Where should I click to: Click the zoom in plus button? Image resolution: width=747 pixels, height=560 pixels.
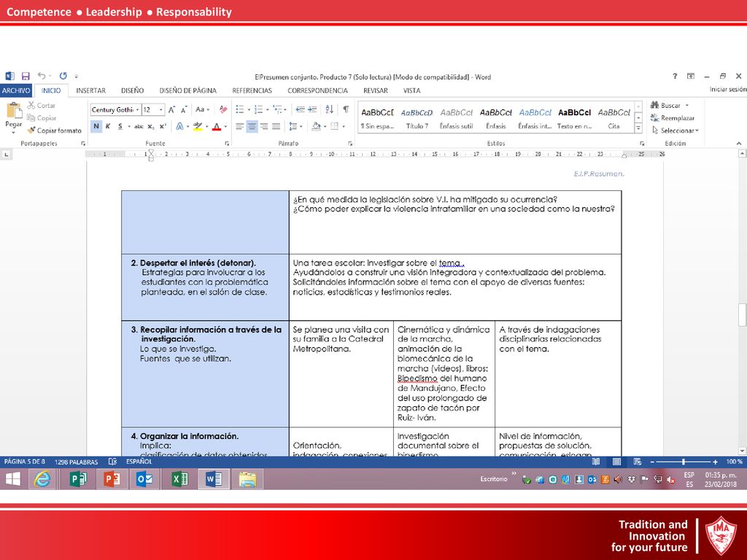(x=715, y=462)
